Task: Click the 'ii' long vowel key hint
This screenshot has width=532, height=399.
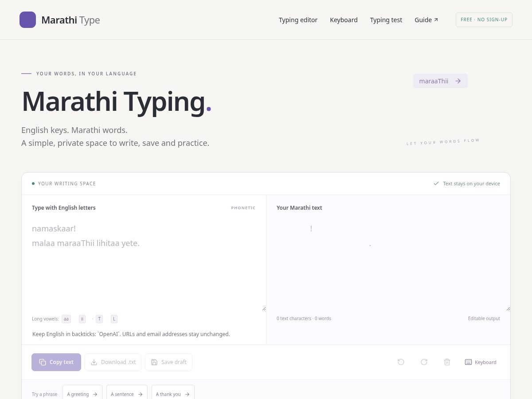Action: 82,319
